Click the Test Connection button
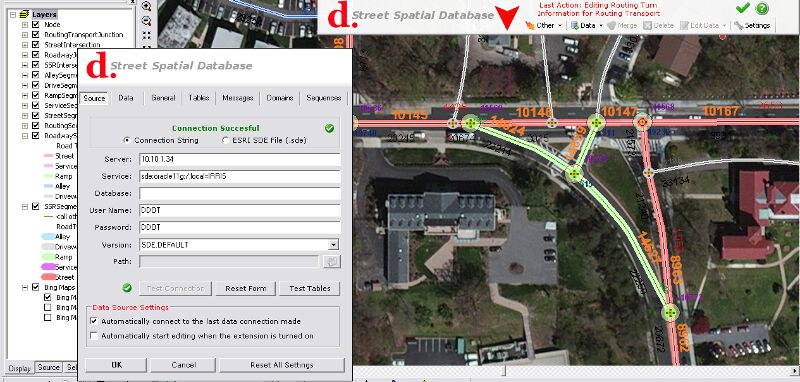Viewport: 800px width, 382px height. tap(176, 288)
